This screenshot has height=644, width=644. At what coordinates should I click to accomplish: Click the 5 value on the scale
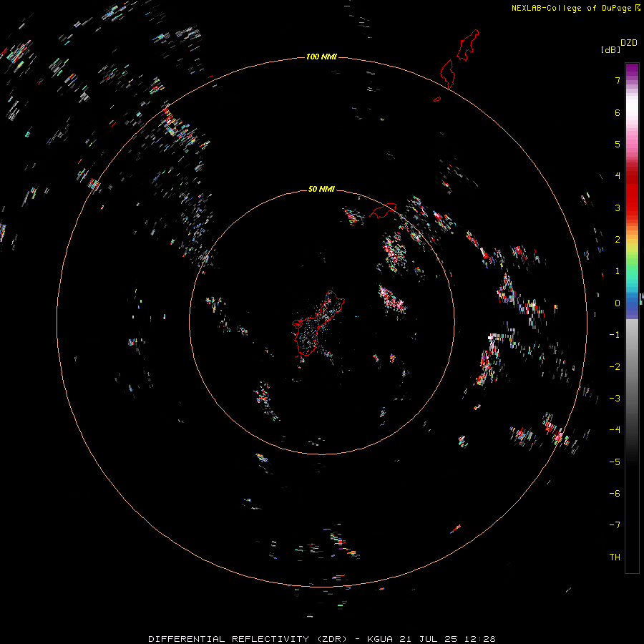618,144
